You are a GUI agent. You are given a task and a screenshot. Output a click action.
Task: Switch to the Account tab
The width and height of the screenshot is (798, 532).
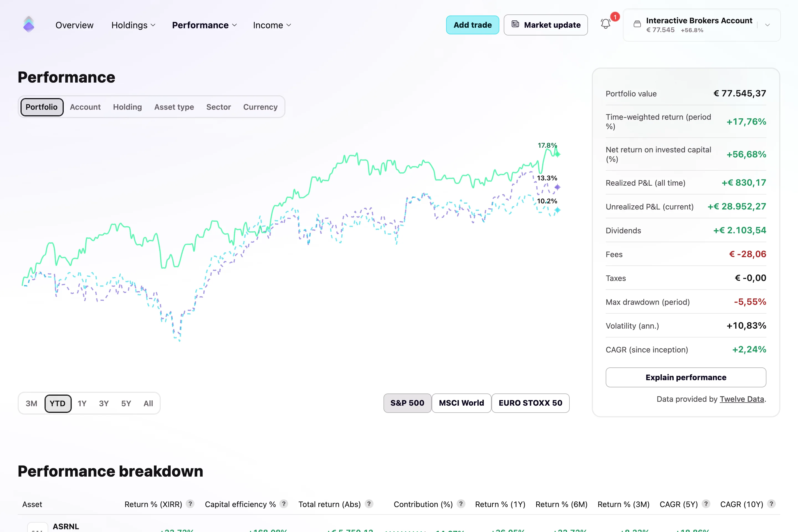[85, 107]
